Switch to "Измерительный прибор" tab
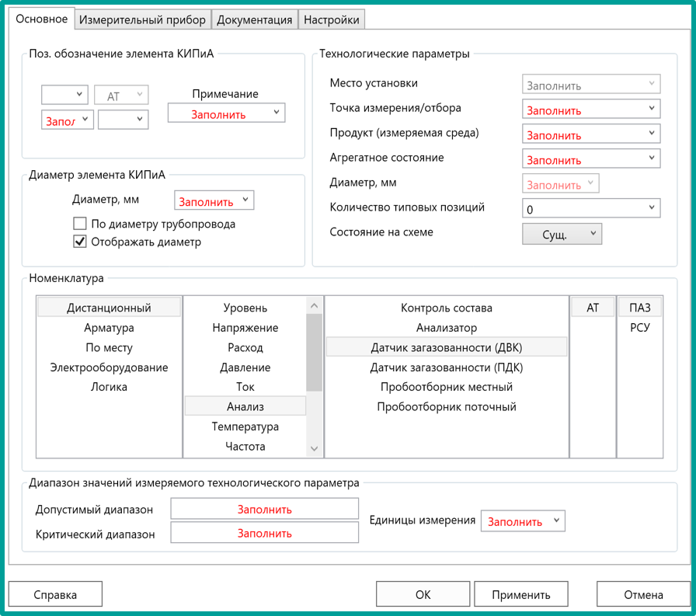The image size is (696, 616). click(144, 20)
